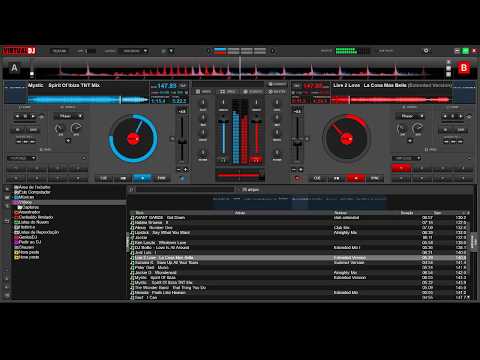Select track 'The Wonder Band' row

point(298,288)
